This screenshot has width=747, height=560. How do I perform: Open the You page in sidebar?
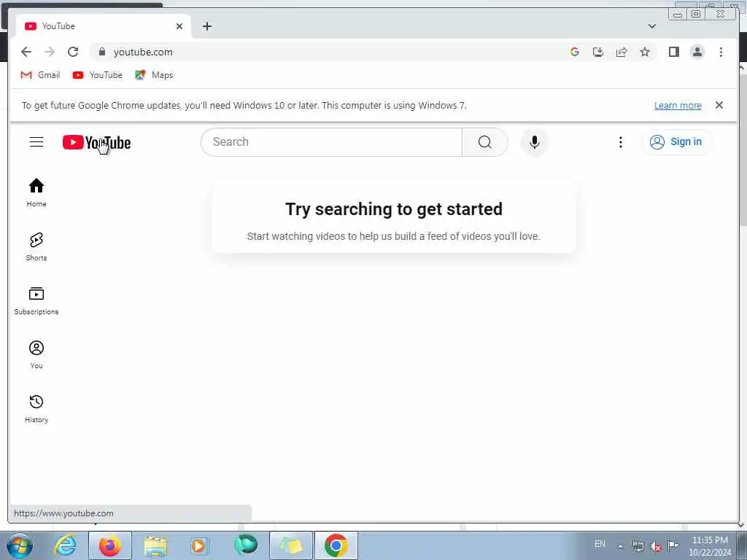pos(36,355)
